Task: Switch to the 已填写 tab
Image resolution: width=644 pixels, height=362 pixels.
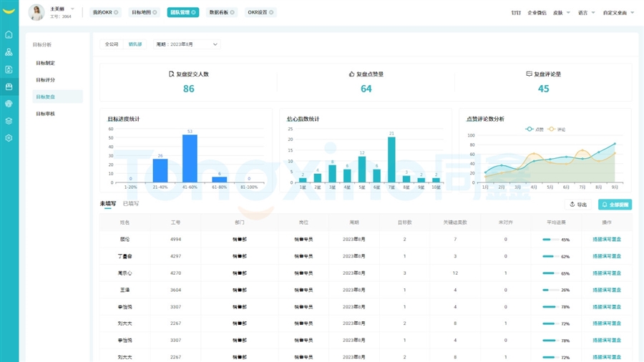Action: pos(131,204)
